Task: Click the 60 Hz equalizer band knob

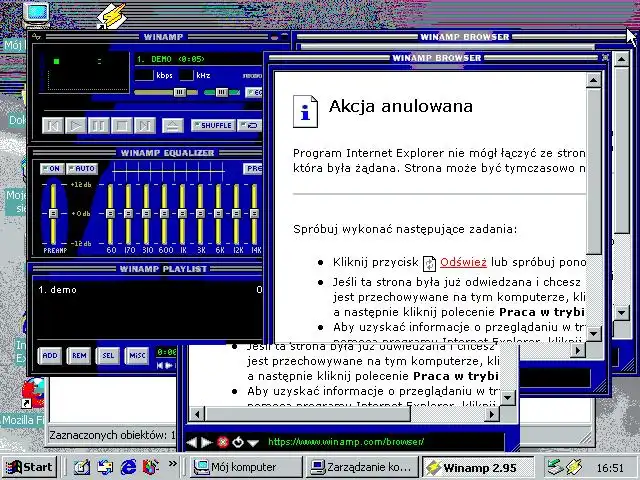Action: click(x=110, y=213)
